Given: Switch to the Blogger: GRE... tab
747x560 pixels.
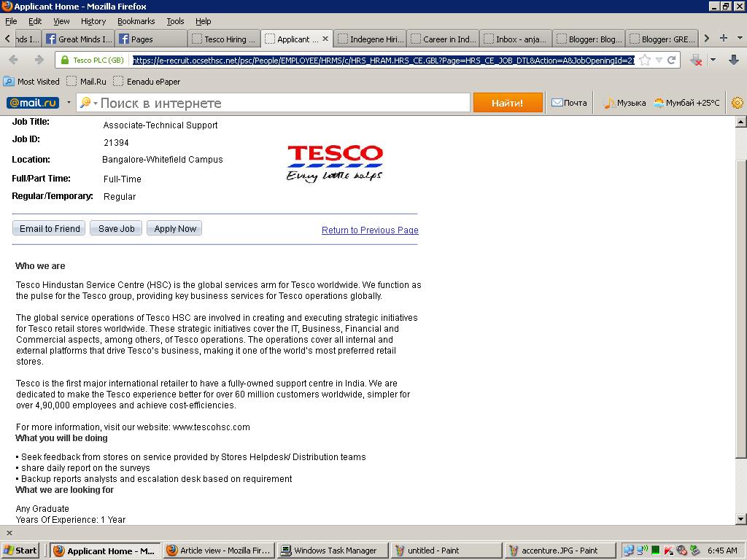Looking at the screenshot, I should 662,39.
